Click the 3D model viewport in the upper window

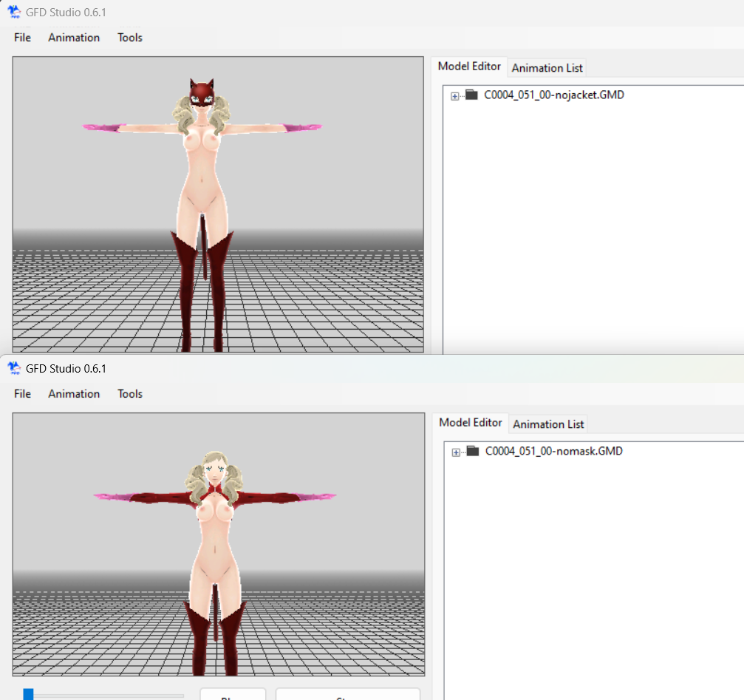(218, 205)
